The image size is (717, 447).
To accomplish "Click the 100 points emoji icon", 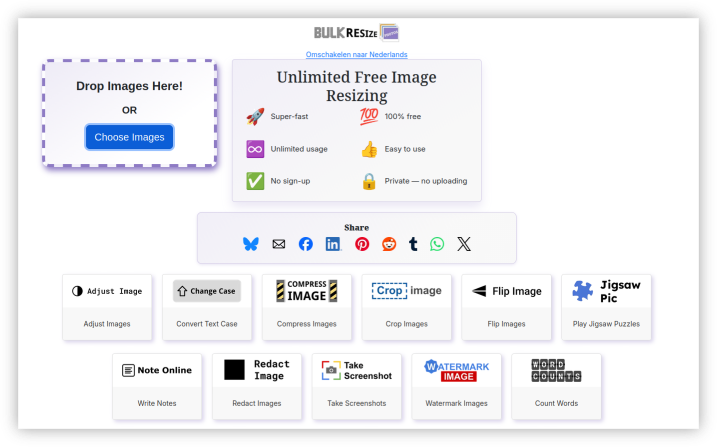I will pyautogui.click(x=369, y=116).
